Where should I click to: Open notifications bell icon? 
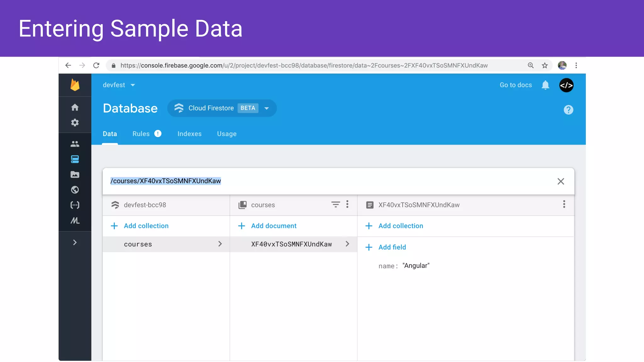tap(545, 85)
